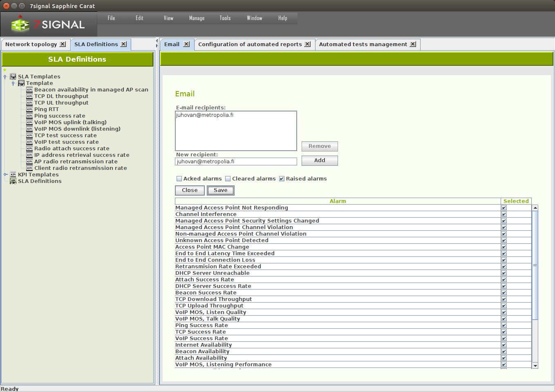This screenshot has height=392, width=555.
Task: Close the Email tab using its X
Action: tap(186, 44)
